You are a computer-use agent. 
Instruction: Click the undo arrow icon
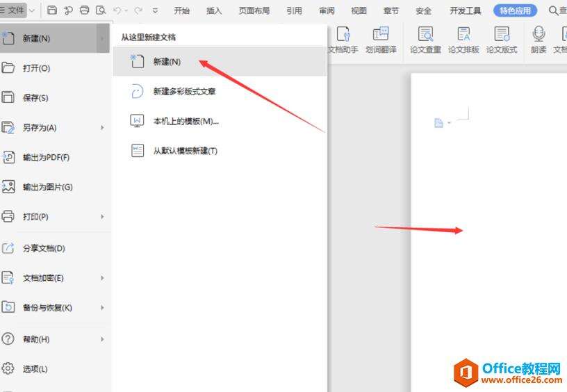pyautogui.click(x=117, y=11)
